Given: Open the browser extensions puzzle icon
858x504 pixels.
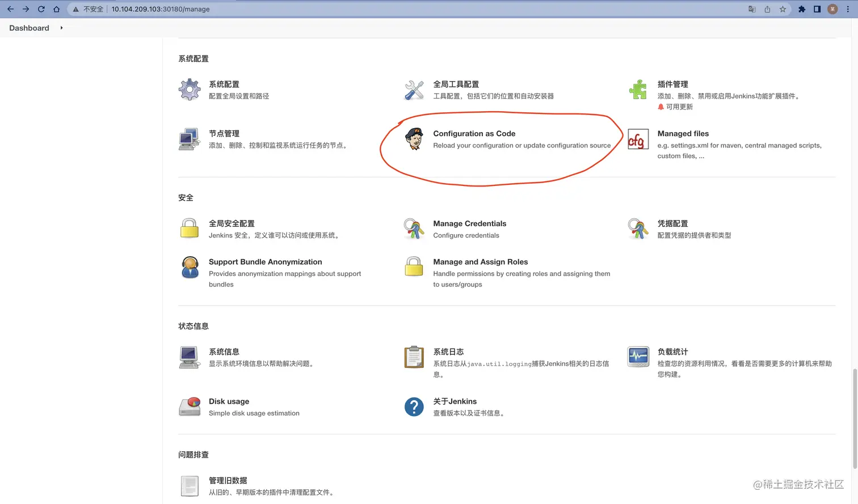Looking at the screenshot, I should [x=802, y=9].
